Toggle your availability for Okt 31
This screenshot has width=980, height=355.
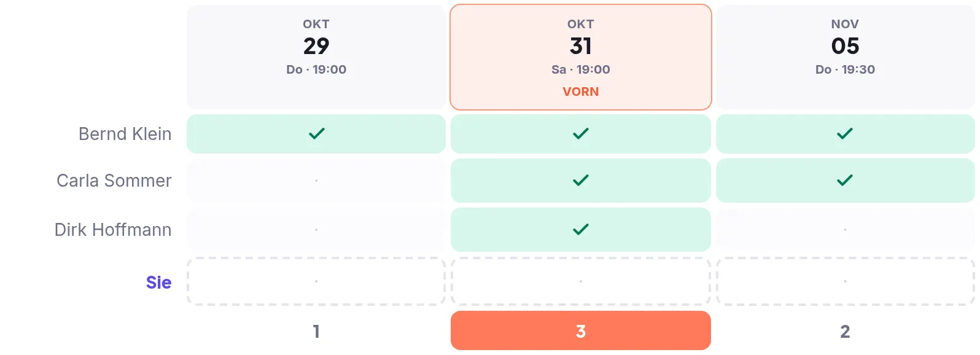581,281
